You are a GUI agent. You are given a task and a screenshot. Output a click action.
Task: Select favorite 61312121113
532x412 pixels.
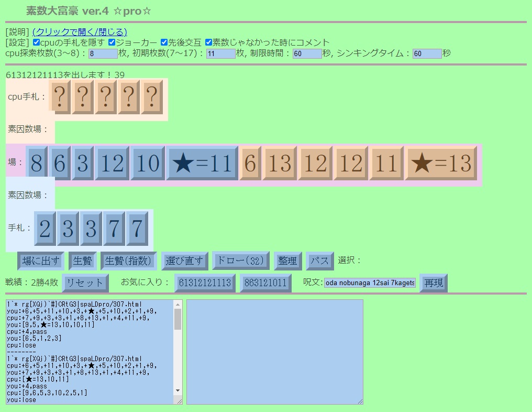205,283
